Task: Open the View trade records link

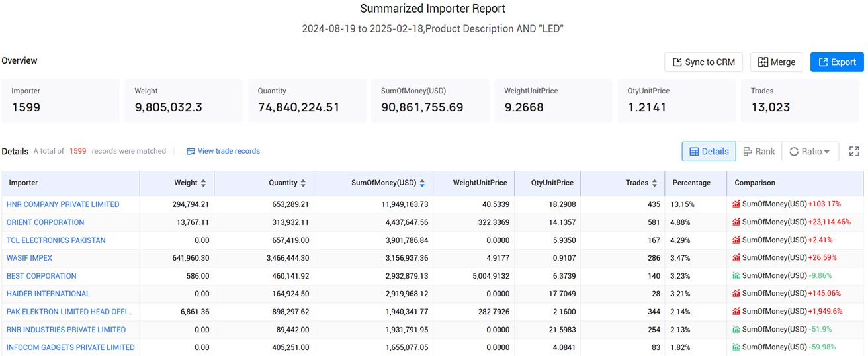Action: 223,151
